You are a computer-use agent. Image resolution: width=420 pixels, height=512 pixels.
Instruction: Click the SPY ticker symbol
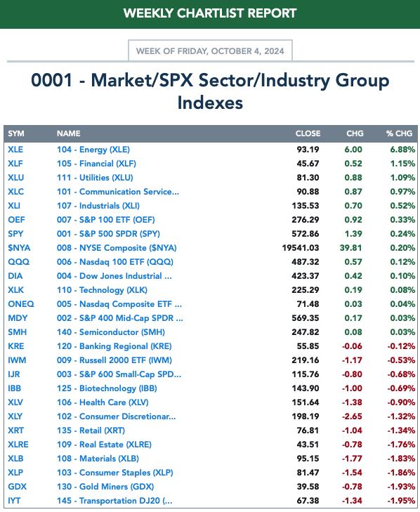(15, 234)
